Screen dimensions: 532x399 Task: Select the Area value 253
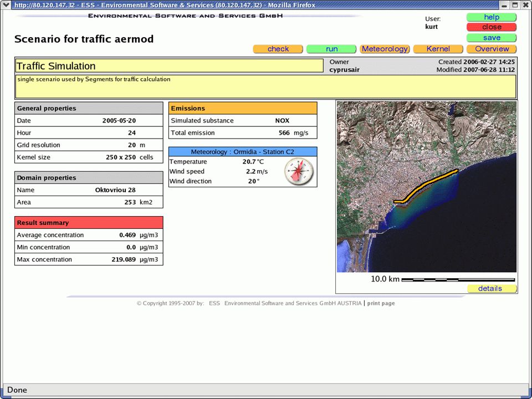tap(130, 202)
